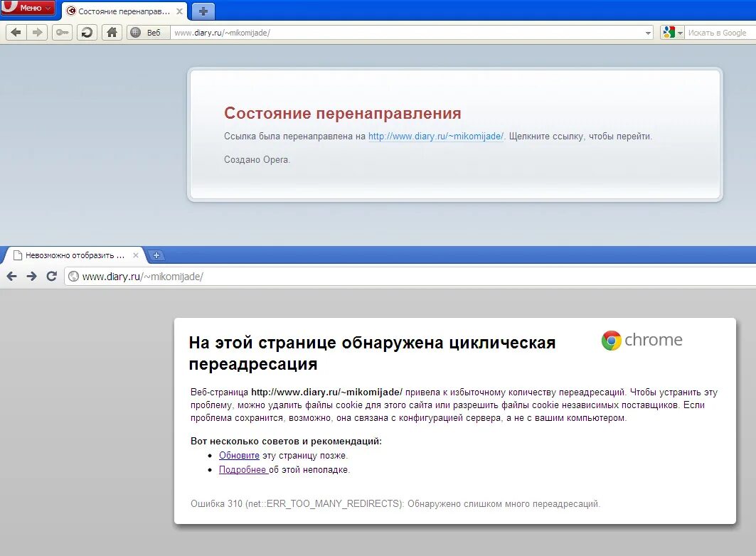The width and height of the screenshot is (756, 556).
Task: Reload page in Opera
Action: click(x=87, y=32)
